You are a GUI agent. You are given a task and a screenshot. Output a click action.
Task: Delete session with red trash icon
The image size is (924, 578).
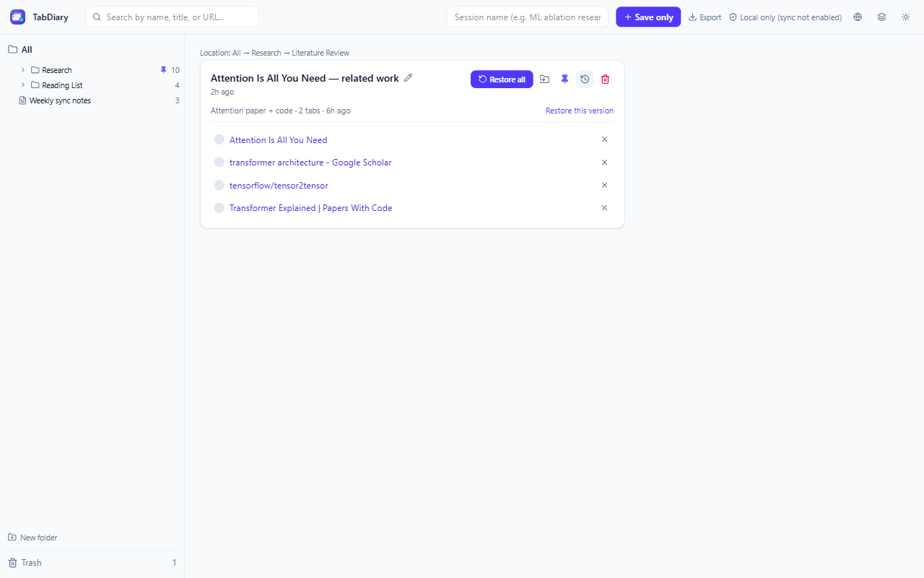coord(605,79)
